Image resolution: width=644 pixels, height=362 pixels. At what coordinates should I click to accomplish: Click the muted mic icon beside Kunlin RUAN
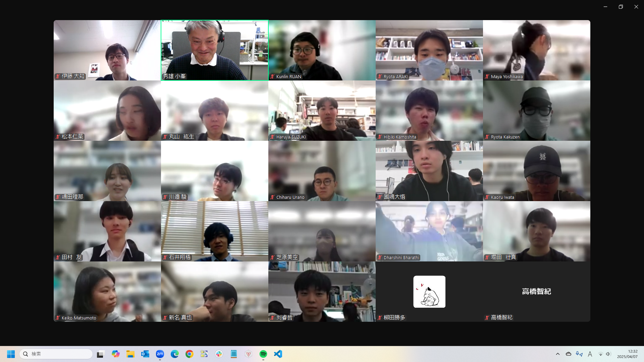pos(272,77)
